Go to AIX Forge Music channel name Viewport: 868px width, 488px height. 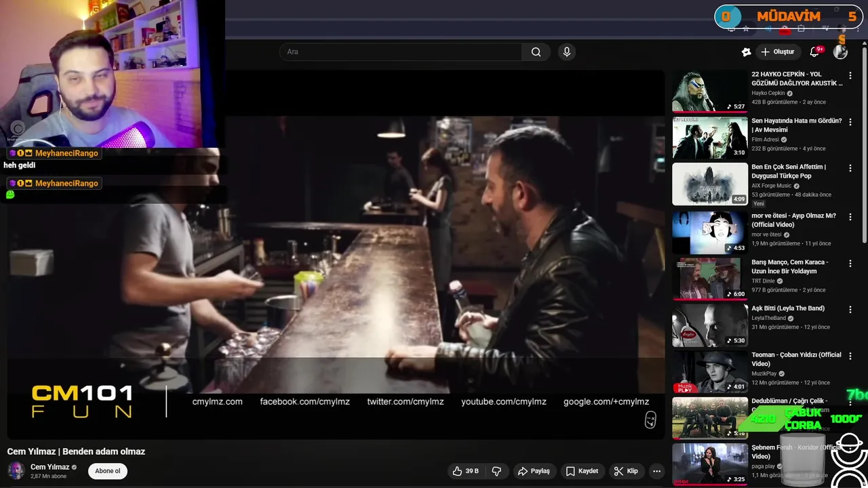[771, 186]
